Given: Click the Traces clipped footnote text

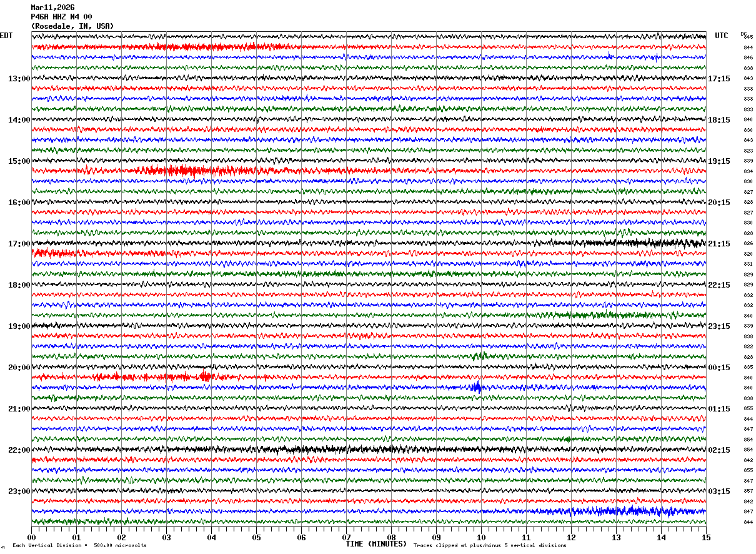Looking at the screenshot, I should (x=490, y=546).
